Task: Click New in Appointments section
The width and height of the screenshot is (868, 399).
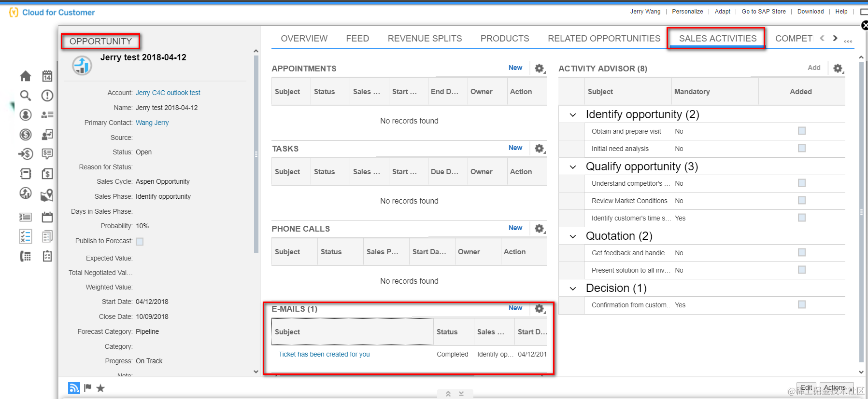Action: click(515, 68)
